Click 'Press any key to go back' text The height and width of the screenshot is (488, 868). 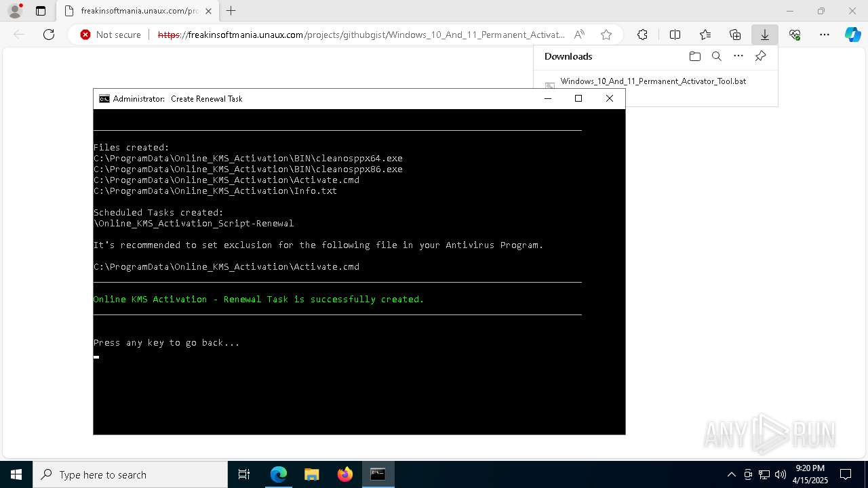point(167,343)
